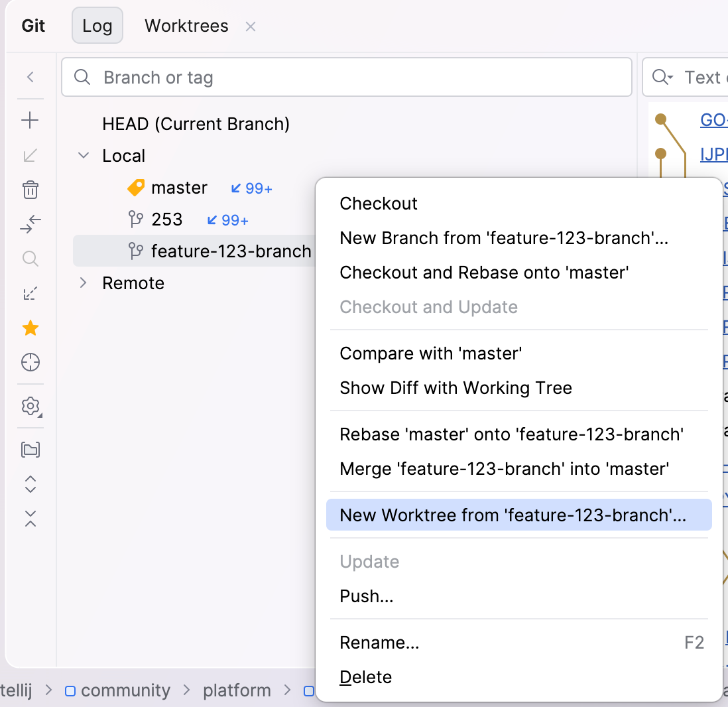Click the Update Selected arrow icon

click(x=30, y=155)
